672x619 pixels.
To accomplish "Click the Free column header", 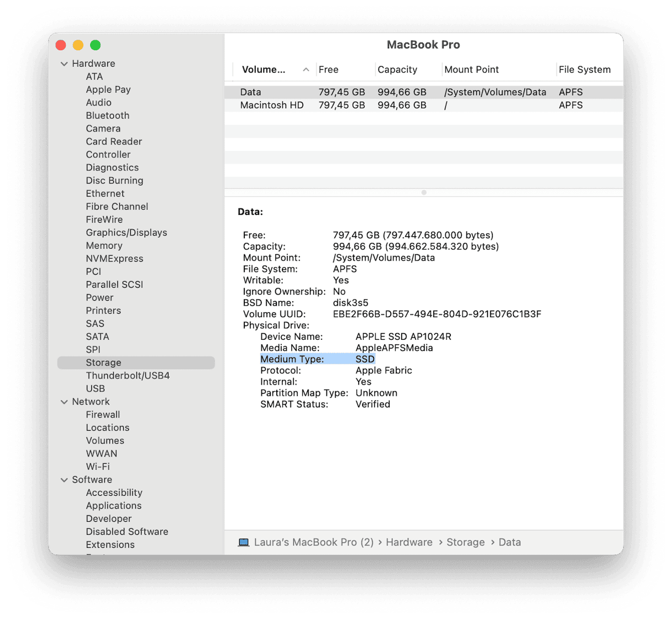I will click(328, 70).
